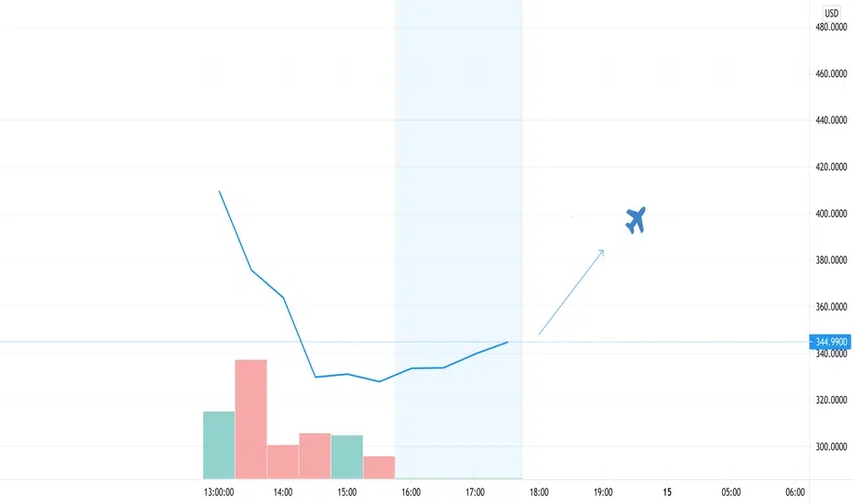854x504 pixels.
Task: Select the tallest red volume bar
Action: pos(251,419)
